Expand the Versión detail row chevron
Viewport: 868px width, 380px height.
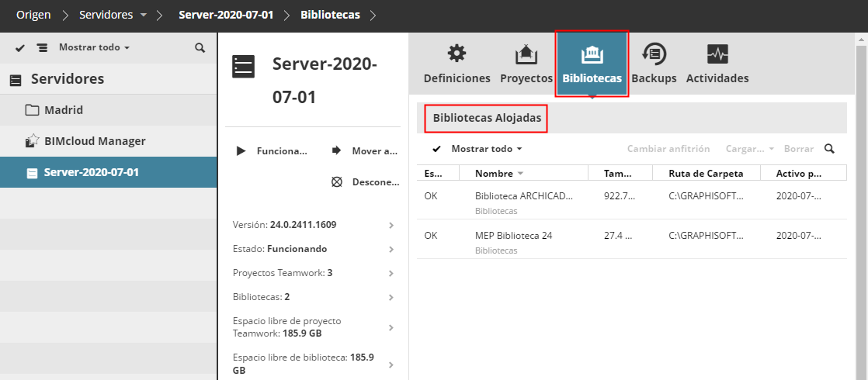pyautogui.click(x=391, y=225)
